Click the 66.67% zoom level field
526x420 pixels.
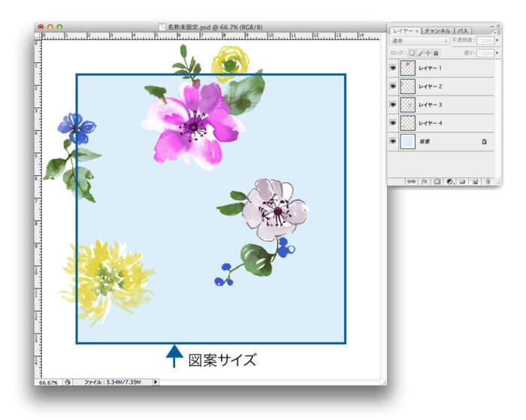pos(47,382)
